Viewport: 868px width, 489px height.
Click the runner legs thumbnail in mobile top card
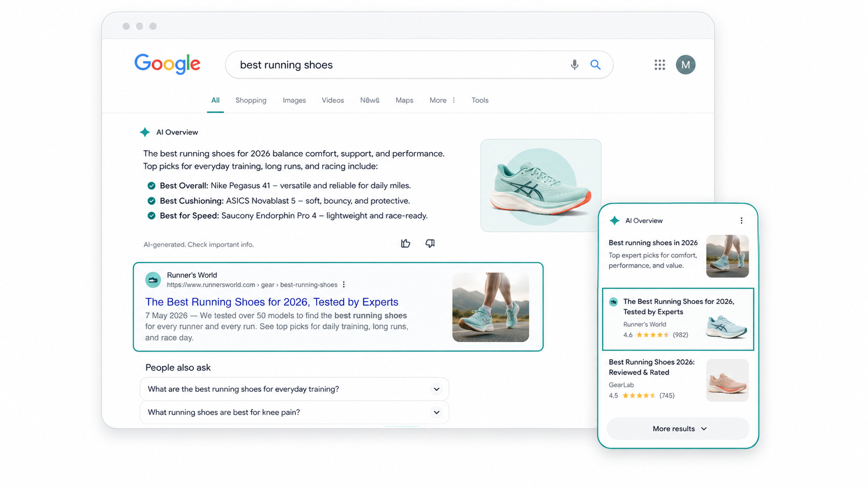[x=727, y=256]
